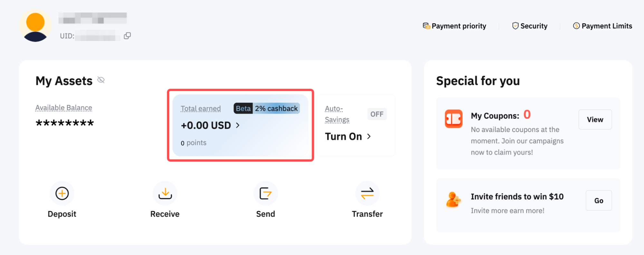Click the Beta 2% cashback badge
This screenshot has width=644, height=255.
(266, 108)
